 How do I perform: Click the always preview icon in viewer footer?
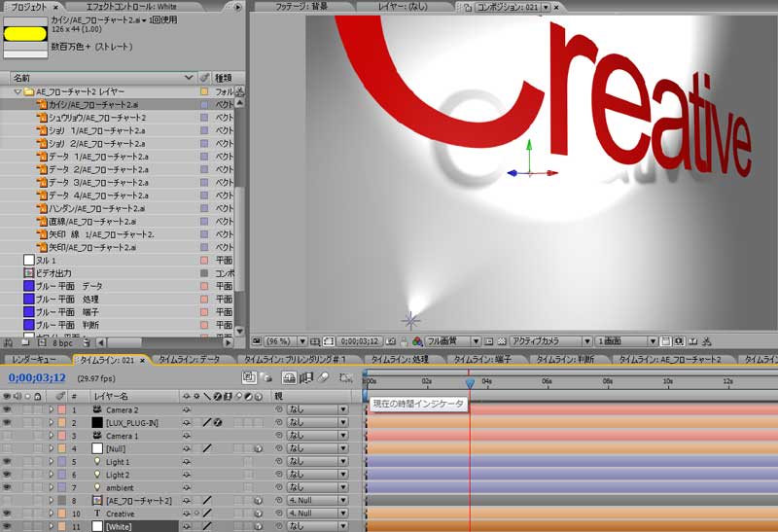point(257,341)
